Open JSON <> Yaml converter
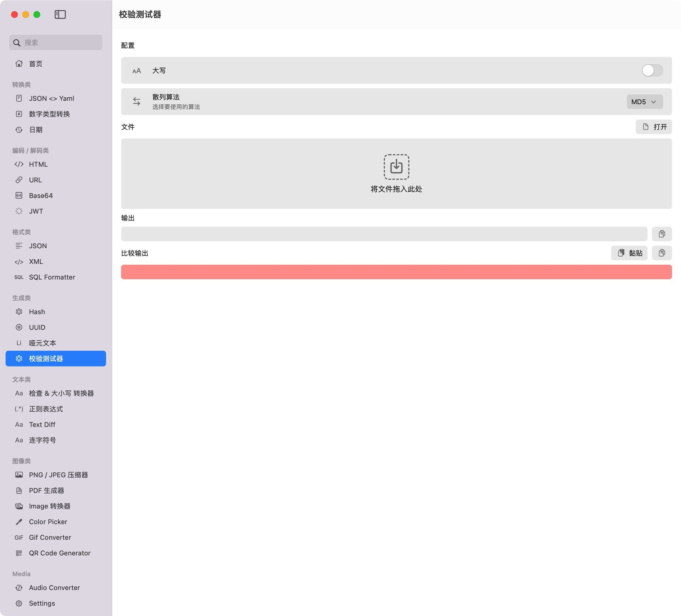The width and height of the screenshot is (681, 616). [x=56, y=98]
